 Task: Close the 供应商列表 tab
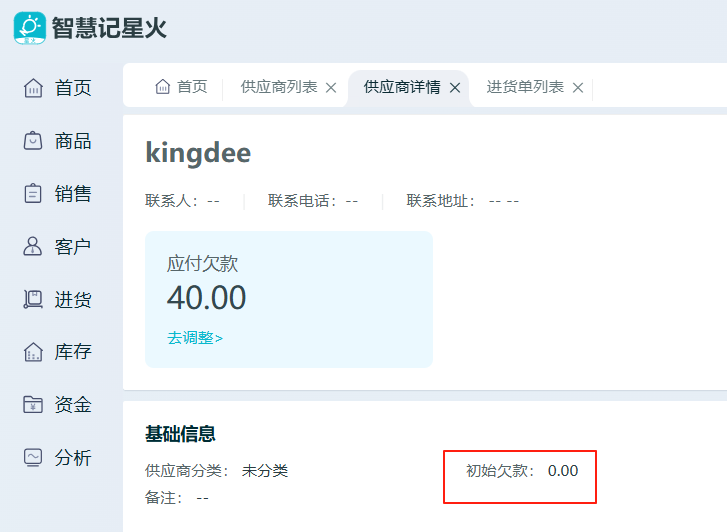point(331,88)
